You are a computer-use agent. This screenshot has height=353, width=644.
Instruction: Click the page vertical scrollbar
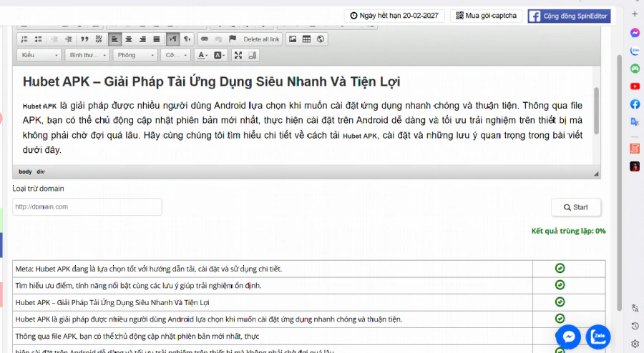620,182
